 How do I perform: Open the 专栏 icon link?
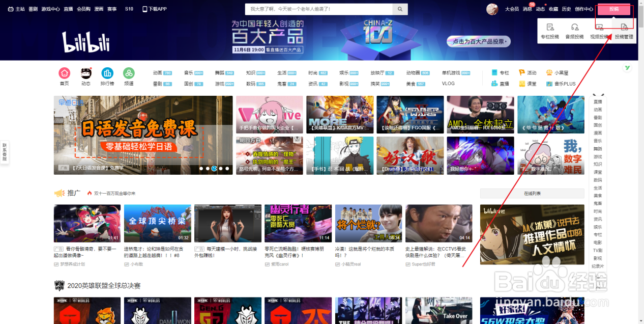pyautogui.click(x=500, y=73)
